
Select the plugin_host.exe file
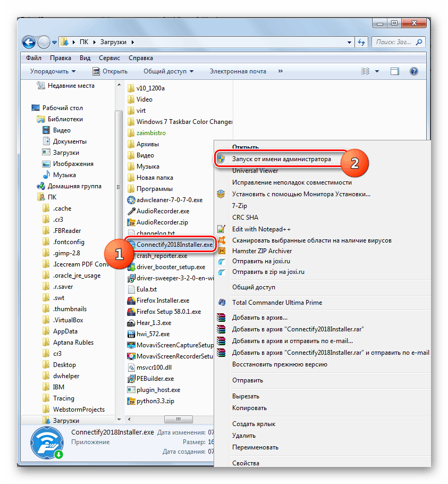[158, 390]
